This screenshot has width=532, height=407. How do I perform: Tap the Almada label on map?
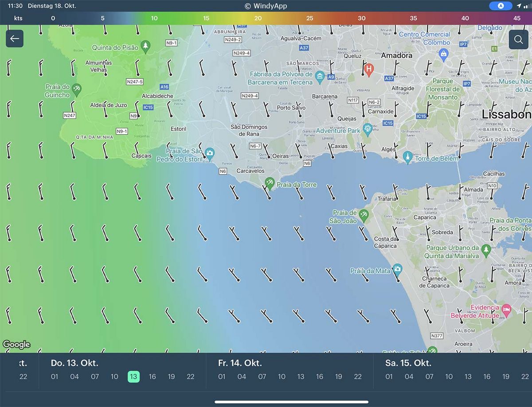473,190
